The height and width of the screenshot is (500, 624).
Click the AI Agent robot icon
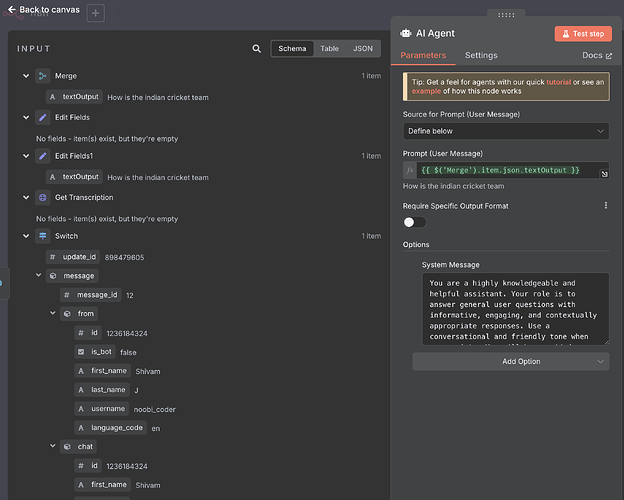(x=406, y=33)
